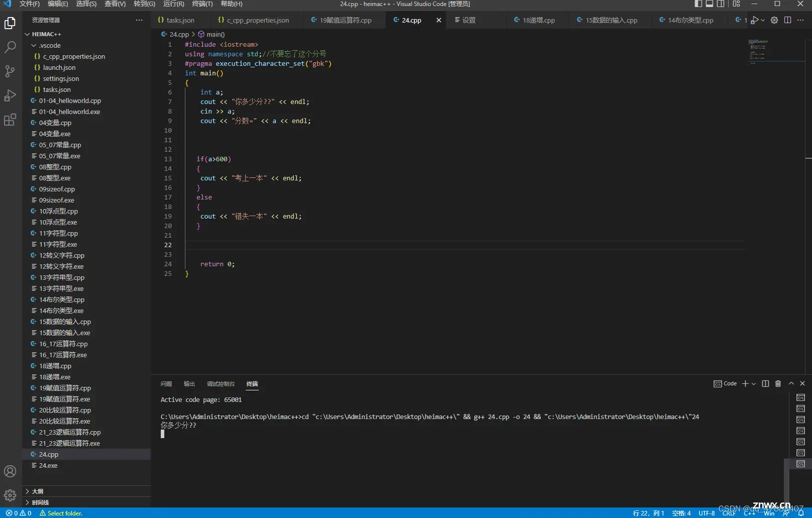Open 终端(T) menu
This screenshot has height=518, width=812.
tap(202, 4)
